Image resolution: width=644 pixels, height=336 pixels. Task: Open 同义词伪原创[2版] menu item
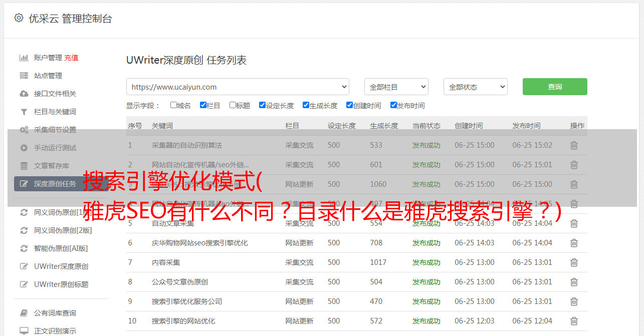(x=63, y=230)
